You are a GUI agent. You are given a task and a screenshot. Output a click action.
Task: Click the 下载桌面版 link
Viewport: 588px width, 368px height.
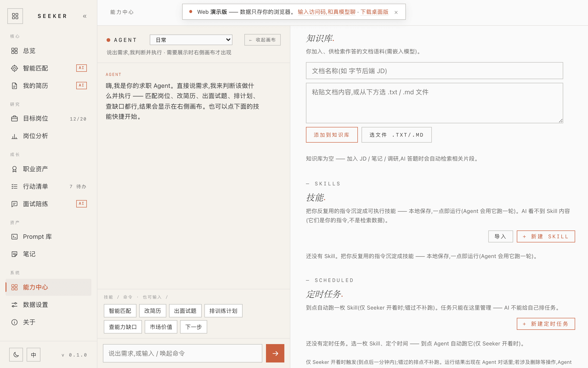[374, 12]
